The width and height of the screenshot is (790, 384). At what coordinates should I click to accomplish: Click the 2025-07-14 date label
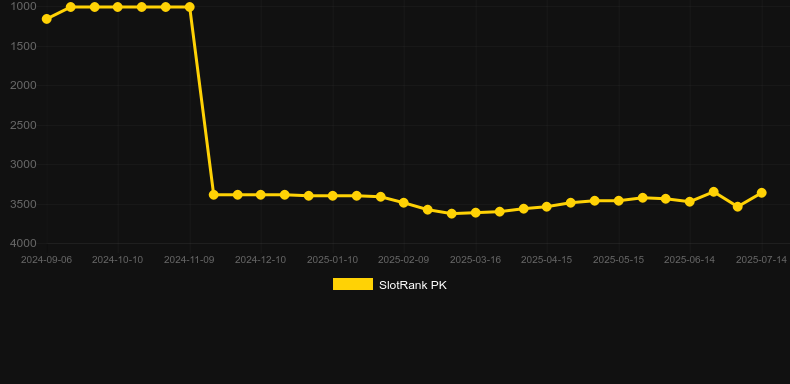click(x=761, y=260)
